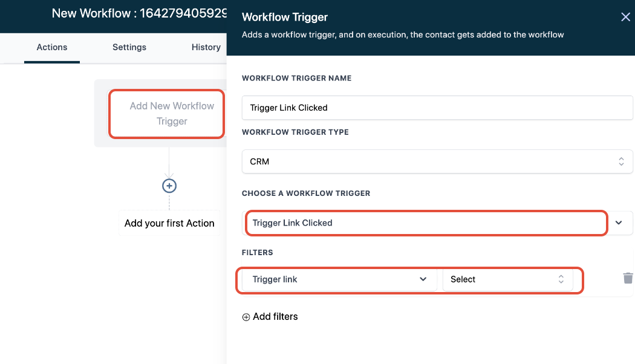Click the New Workflow title text
This screenshot has height=364, width=635.
point(139,13)
